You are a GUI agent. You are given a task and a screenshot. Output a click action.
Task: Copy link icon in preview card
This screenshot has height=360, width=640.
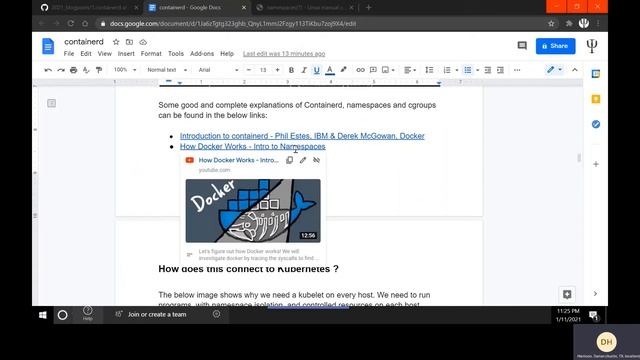pyautogui.click(x=289, y=160)
